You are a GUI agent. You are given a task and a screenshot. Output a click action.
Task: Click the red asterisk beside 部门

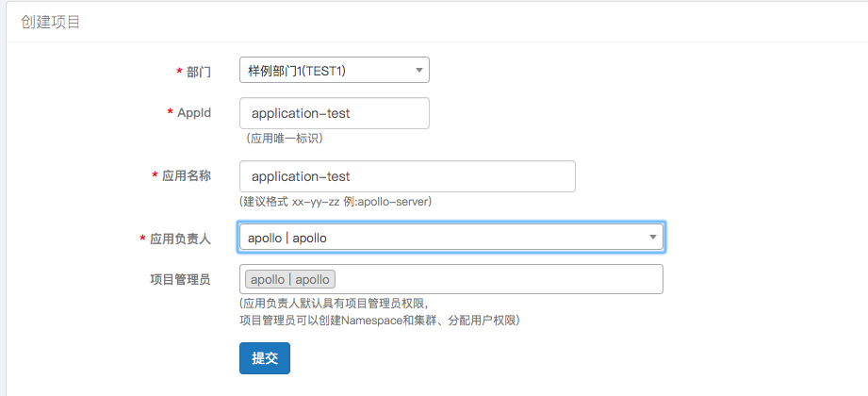(x=179, y=72)
